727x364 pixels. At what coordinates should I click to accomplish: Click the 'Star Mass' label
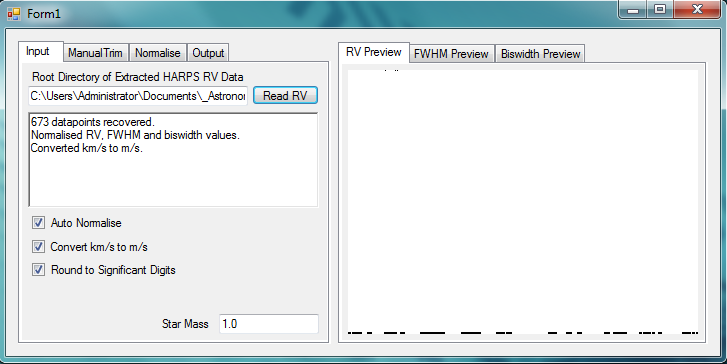click(x=185, y=324)
